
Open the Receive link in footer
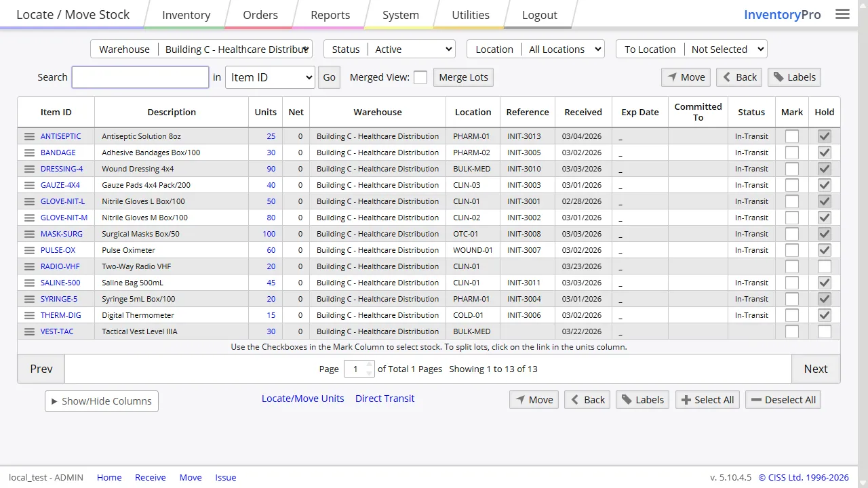click(151, 477)
